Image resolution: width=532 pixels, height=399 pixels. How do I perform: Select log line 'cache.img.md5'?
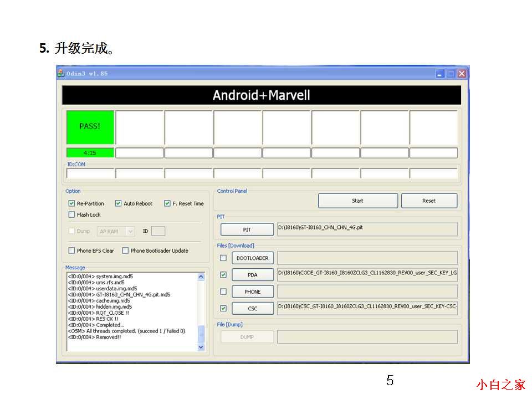click(x=99, y=300)
